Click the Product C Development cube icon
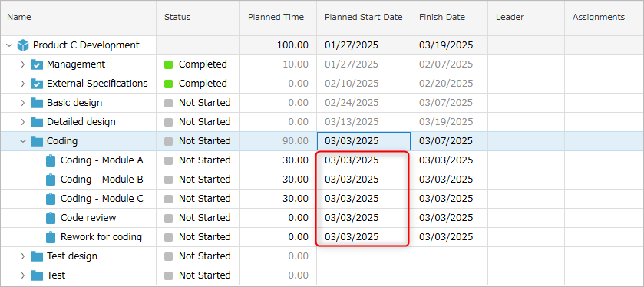The image size is (644, 287). 23,45
